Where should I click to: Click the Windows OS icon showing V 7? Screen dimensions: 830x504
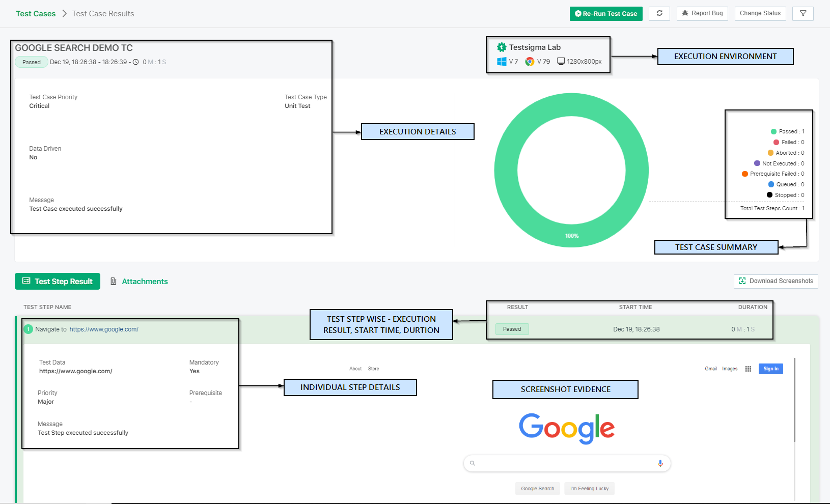point(501,61)
